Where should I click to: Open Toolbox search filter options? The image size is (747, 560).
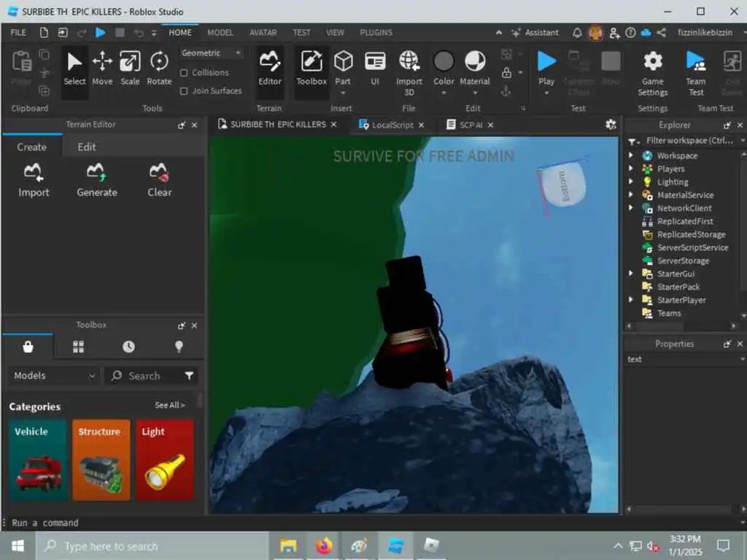[189, 376]
